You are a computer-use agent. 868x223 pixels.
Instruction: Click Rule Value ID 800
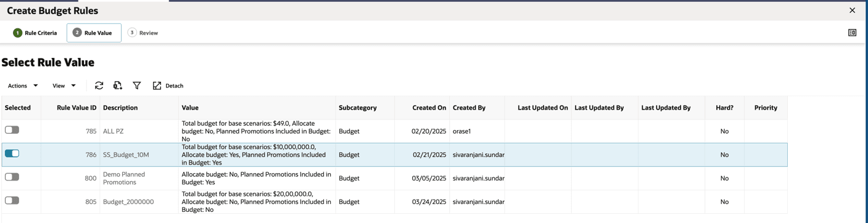(x=91, y=178)
